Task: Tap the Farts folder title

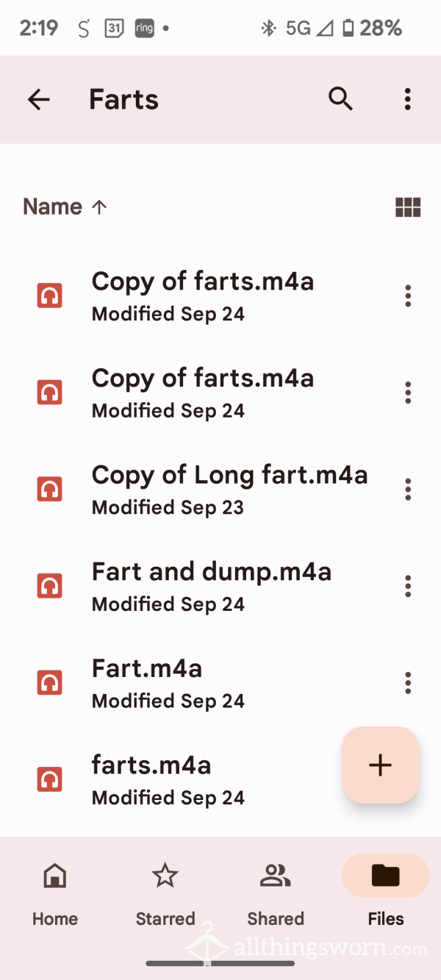Action: coord(123,99)
